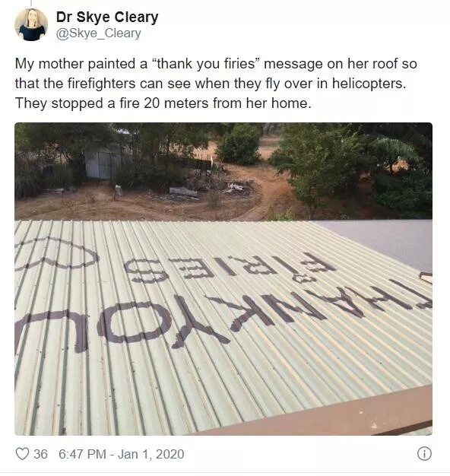450x476 pixels.
Task: Click the tweet's first line about mother
Action: coord(216,64)
